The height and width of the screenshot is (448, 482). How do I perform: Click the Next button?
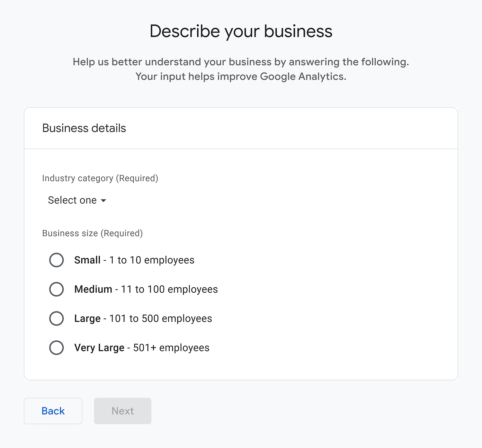123,411
